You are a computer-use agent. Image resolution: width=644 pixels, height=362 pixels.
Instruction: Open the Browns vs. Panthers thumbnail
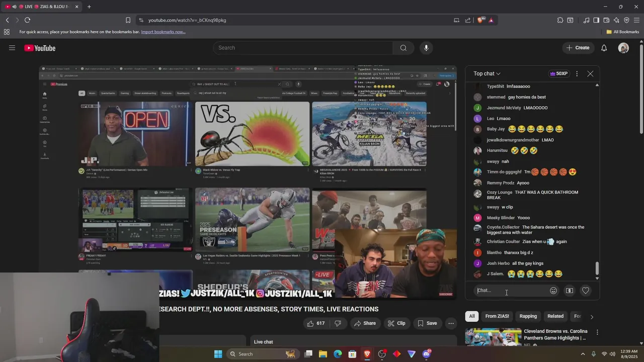click(493, 337)
